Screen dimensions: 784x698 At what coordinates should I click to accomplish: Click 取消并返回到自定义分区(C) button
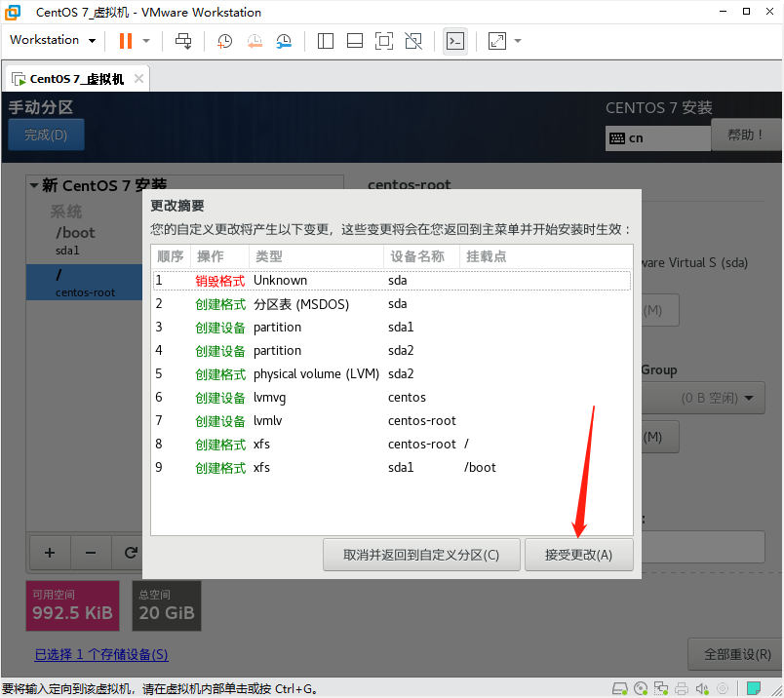pyautogui.click(x=421, y=555)
